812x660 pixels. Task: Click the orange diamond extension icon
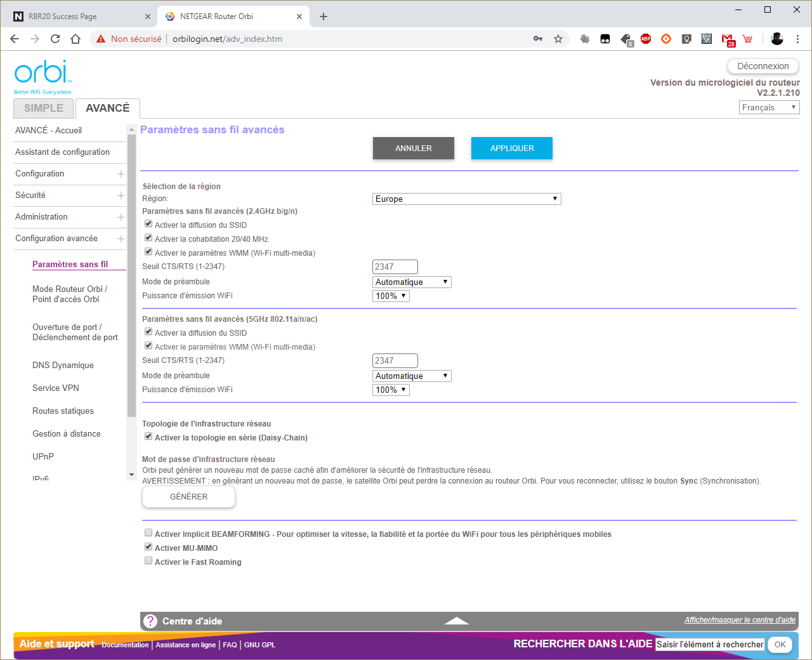[666, 39]
